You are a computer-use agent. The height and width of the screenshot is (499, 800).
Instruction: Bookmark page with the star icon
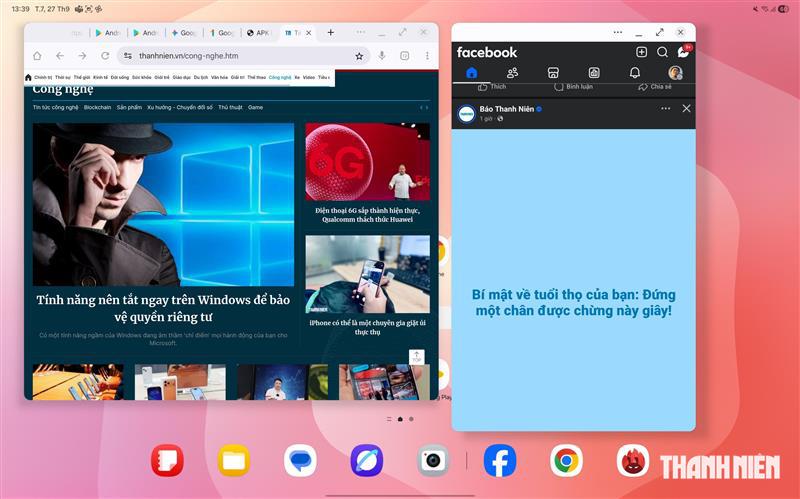359,56
